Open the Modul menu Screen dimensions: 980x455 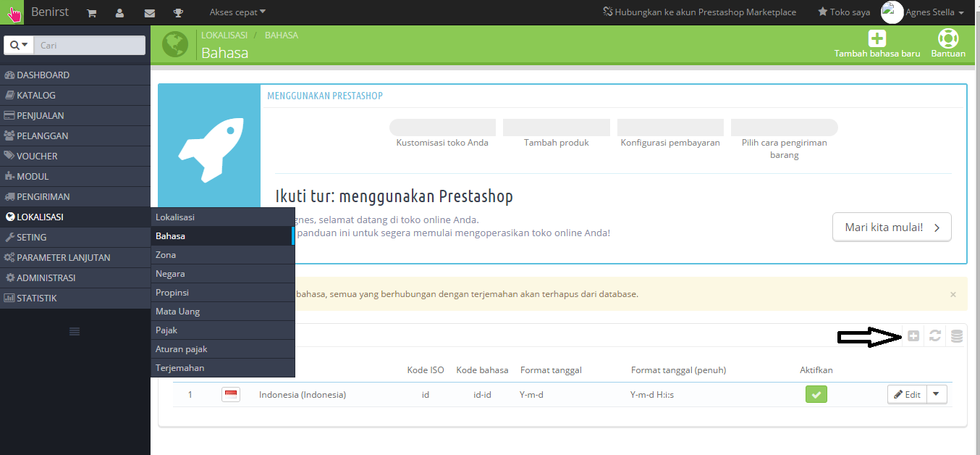75,176
